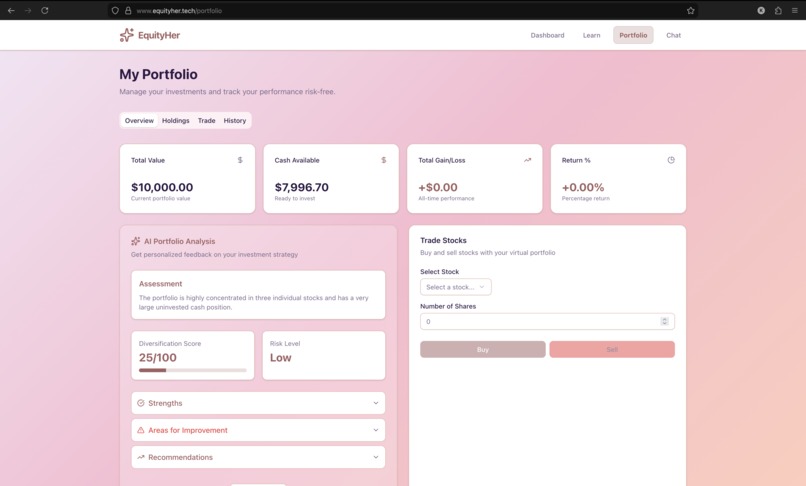Click the shield tracking protection icon
Image resolution: width=806 pixels, height=486 pixels.
tap(115, 10)
